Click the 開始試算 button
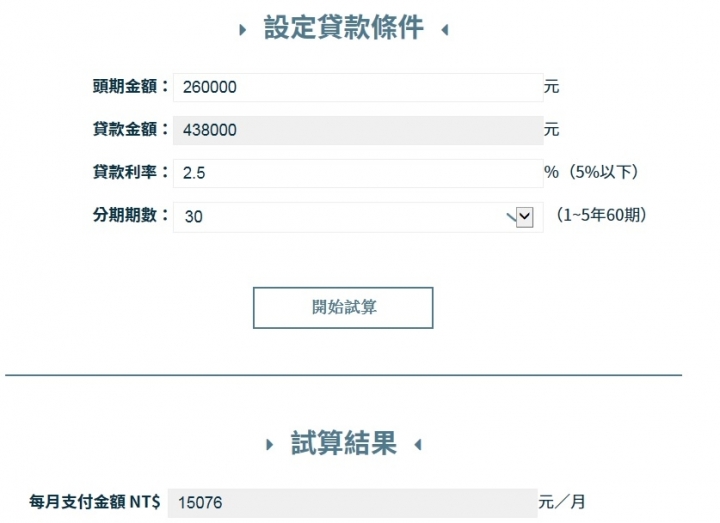The width and height of the screenshot is (720, 523). (x=343, y=308)
